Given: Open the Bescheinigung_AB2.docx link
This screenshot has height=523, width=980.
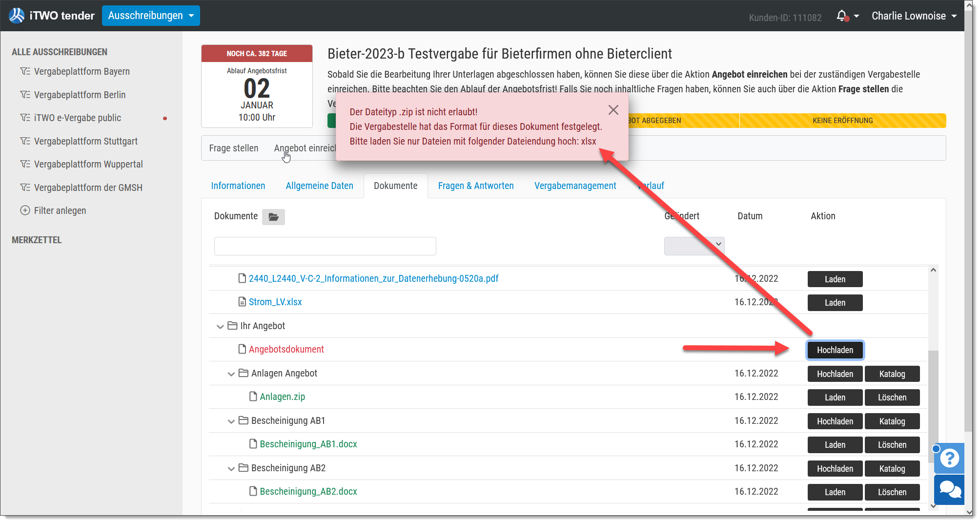Looking at the screenshot, I should (308, 491).
